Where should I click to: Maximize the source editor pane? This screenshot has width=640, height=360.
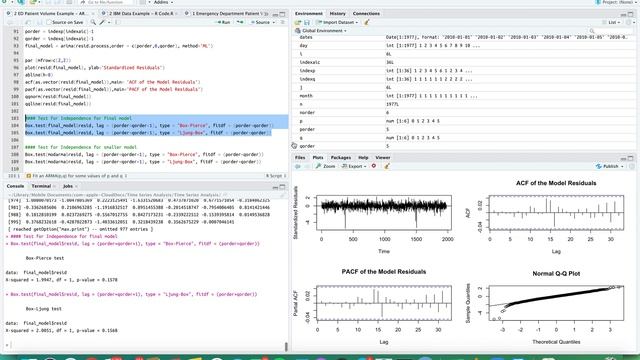(282, 14)
